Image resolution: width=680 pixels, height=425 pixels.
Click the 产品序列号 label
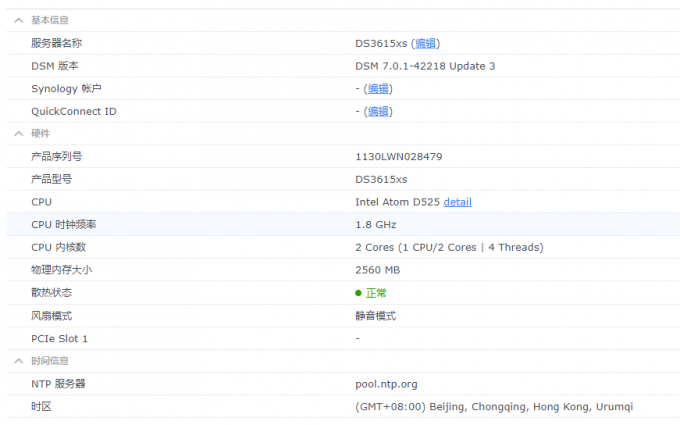pyautogui.click(x=56, y=157)
